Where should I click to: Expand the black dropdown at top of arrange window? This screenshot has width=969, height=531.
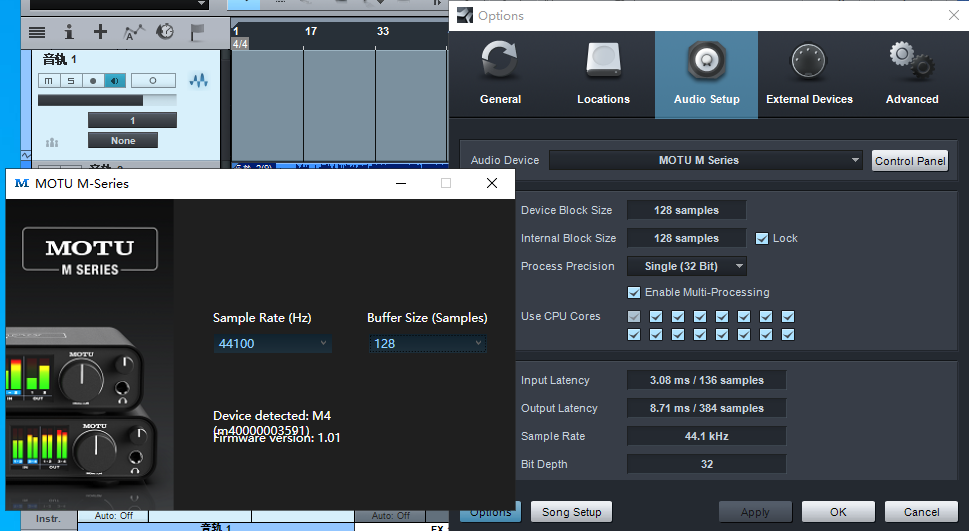[119, 4]
